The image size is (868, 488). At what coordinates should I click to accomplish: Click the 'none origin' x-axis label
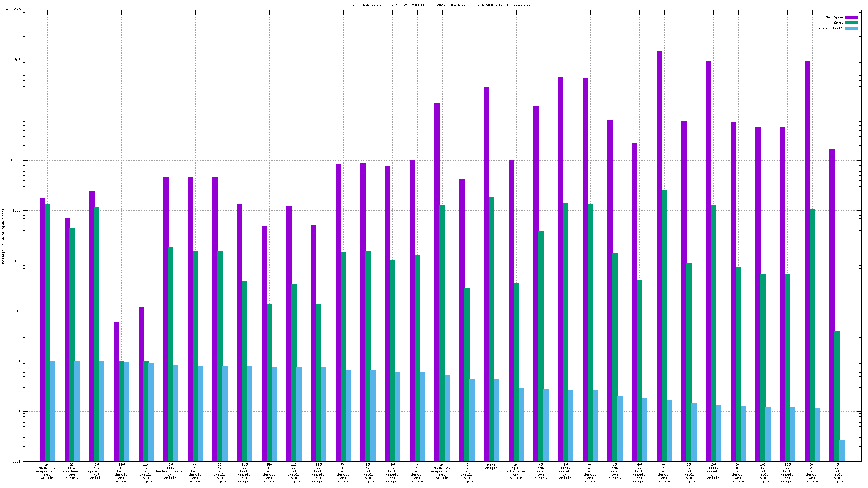(x=491, y=466)
